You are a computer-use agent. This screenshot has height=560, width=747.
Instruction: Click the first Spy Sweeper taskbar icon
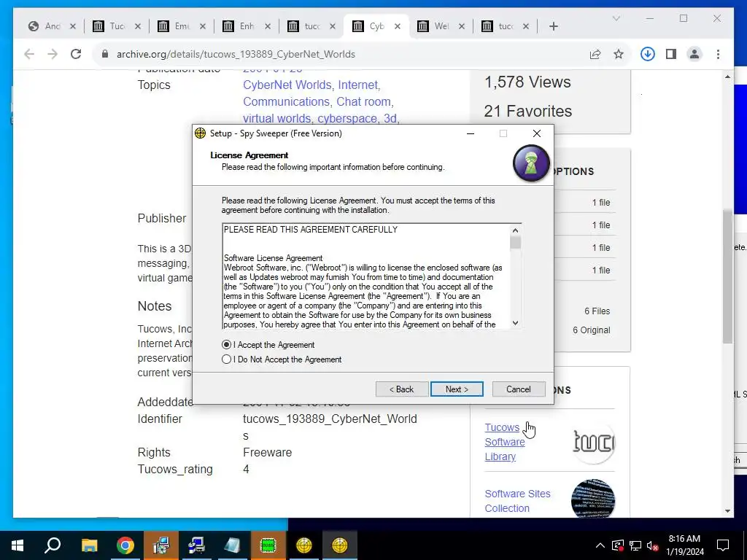pyautogui.click(x=304, y=545)
